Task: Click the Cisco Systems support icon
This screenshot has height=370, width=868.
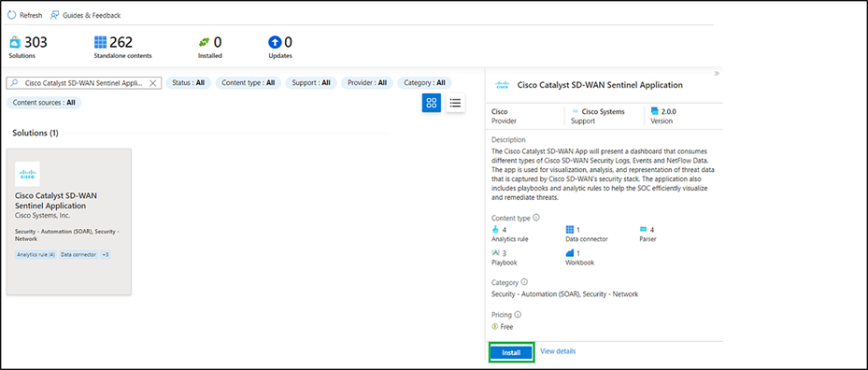Action: coord(576,111)
